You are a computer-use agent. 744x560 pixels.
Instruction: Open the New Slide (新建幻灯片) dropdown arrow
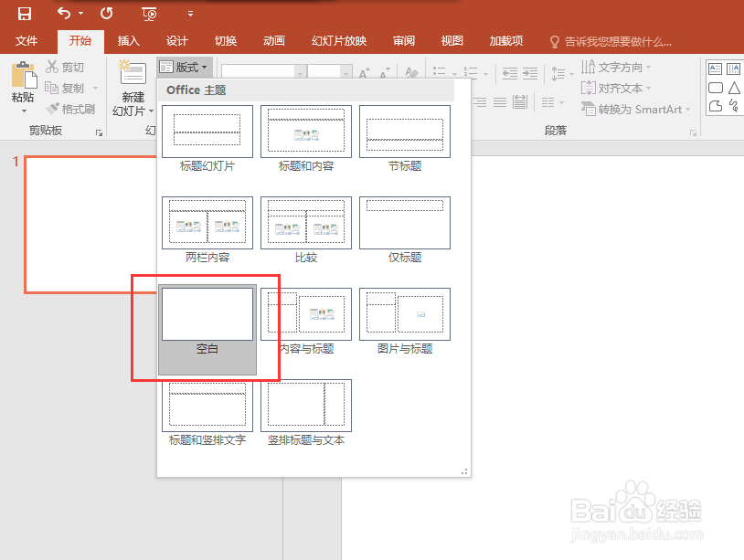click(151, 111)
